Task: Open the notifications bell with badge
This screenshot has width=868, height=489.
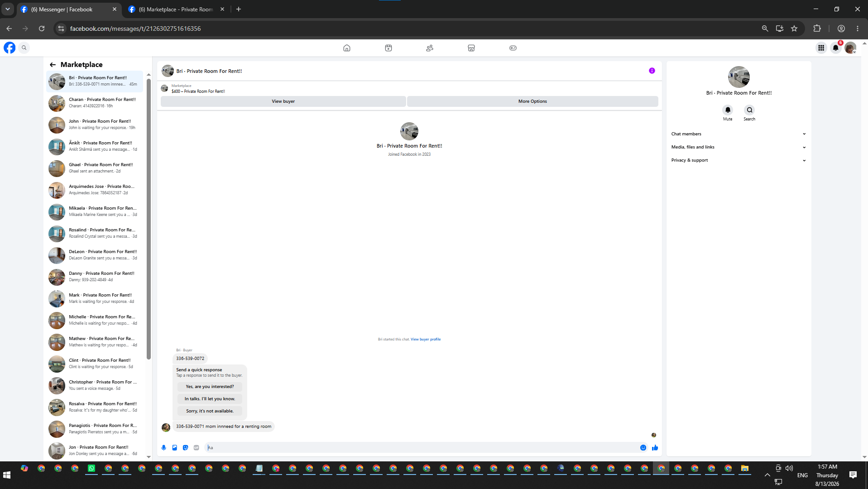Action: click(836, 48)
